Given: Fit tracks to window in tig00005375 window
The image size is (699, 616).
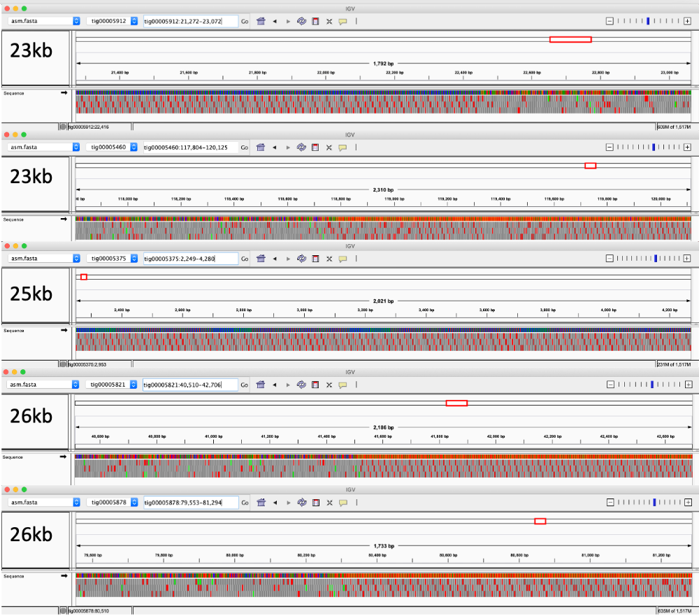Looking at the screenshot, I should tap(329, 258).
